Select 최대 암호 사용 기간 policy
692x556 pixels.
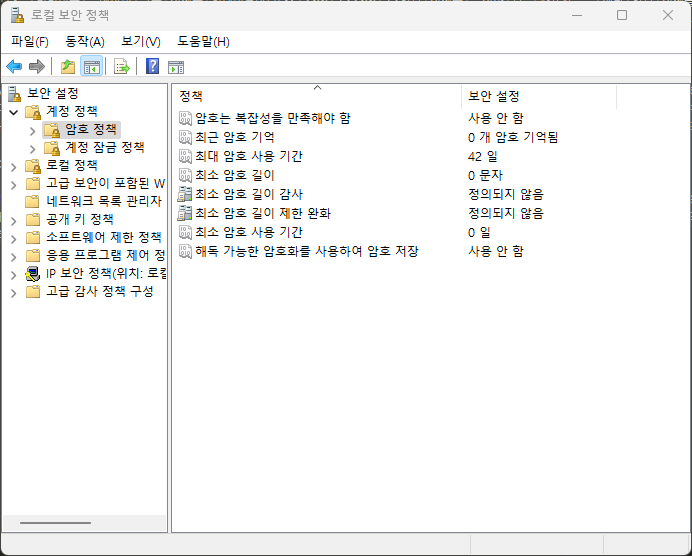tap(249, 156)
